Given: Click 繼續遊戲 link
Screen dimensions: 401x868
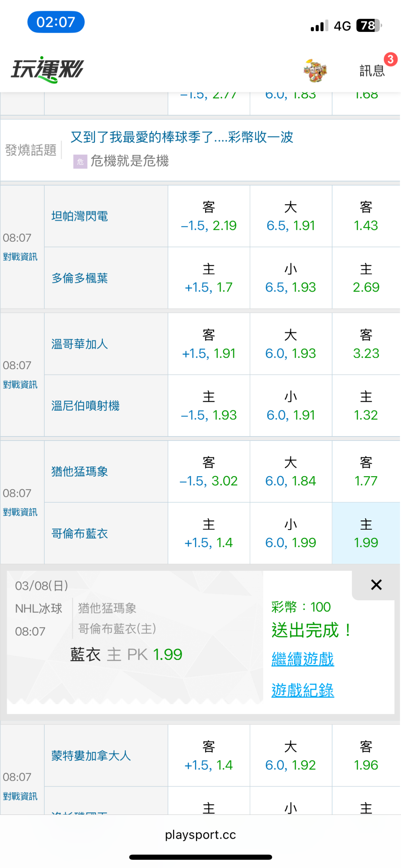Looking at the screenshot, I should pyautogui.click(x=303, y=659).
